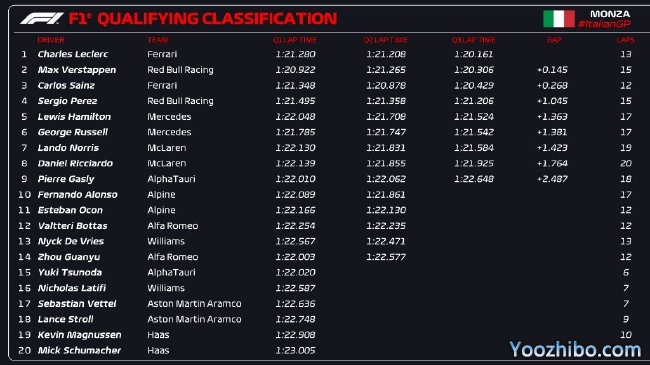Click Red Bull Racing team for Perez

pyautogui.click(x=180, y=101)
